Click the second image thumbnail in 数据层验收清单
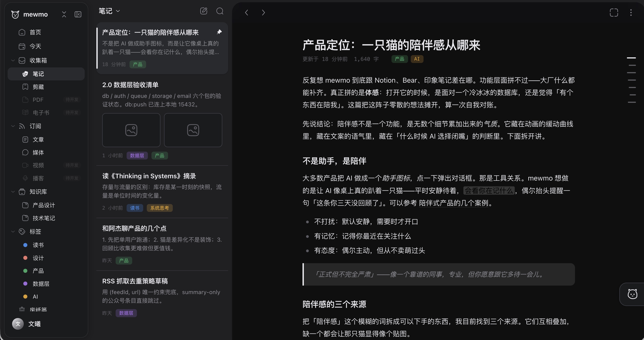Image resolution: width=644 pixels, height=340 pixels. pos(193,130)
